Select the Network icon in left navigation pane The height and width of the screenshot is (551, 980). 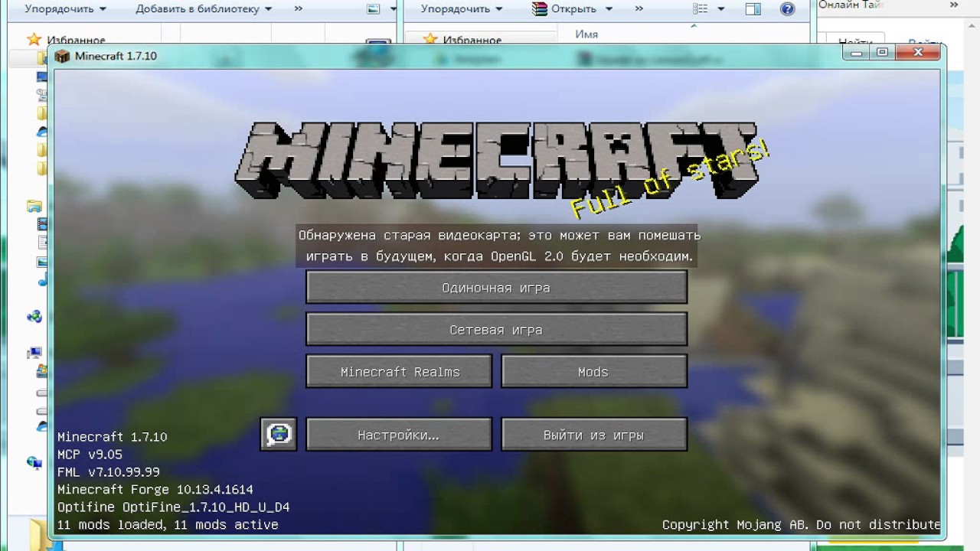34,462
